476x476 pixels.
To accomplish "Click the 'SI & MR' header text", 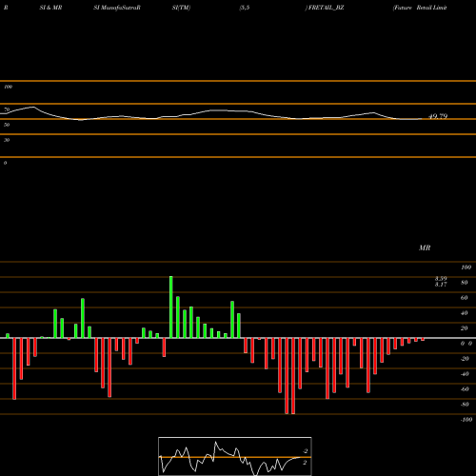I will (x=50, y=8).
